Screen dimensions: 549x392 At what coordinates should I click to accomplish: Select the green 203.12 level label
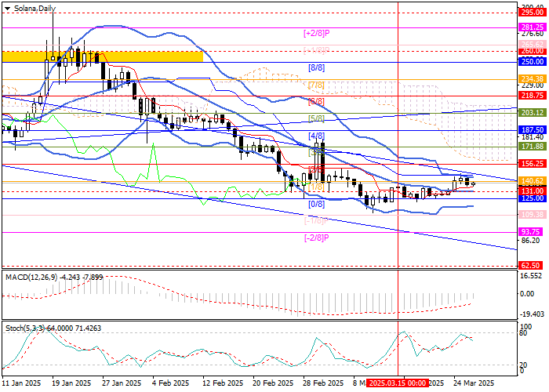coord(532,113)
